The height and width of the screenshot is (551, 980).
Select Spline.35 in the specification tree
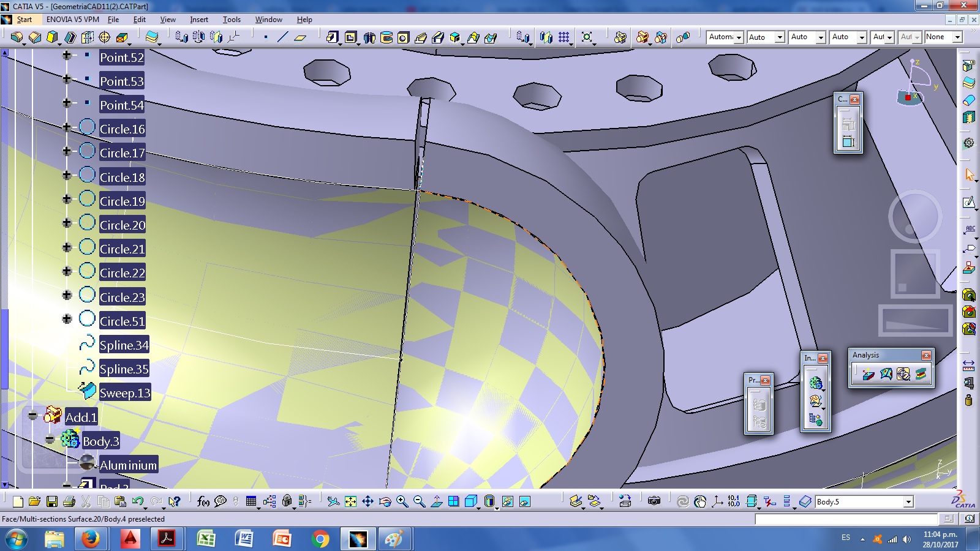[123, 369]
